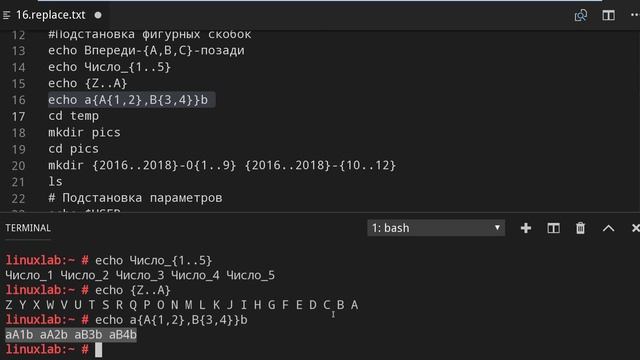Click comment '#Подстановка фигурных скобок'
Screen dimensions: 640x360
150,34
